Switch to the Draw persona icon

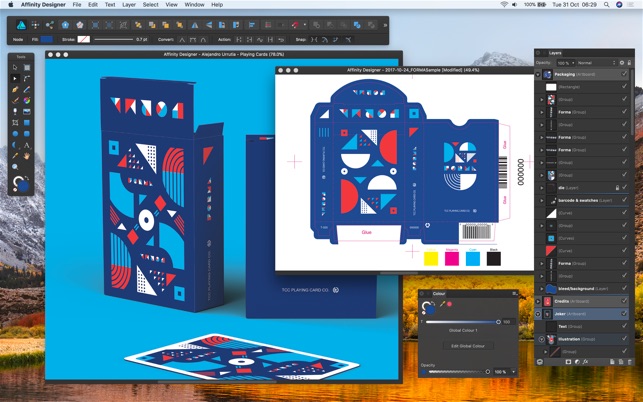[x=21, y=25]
